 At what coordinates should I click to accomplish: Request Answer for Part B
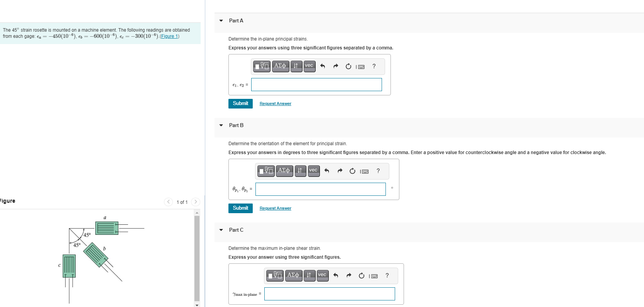pos(276,209)
